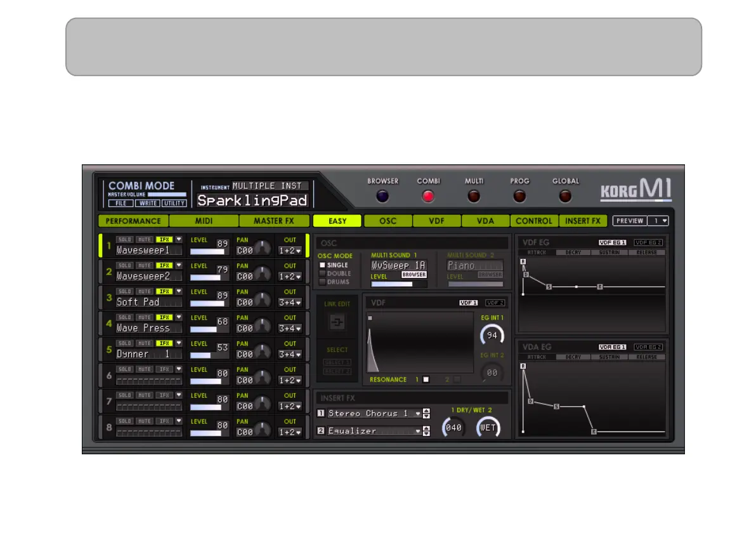Select SINGLE oscillator mode

pyautogui.click(x=322, y=265)
